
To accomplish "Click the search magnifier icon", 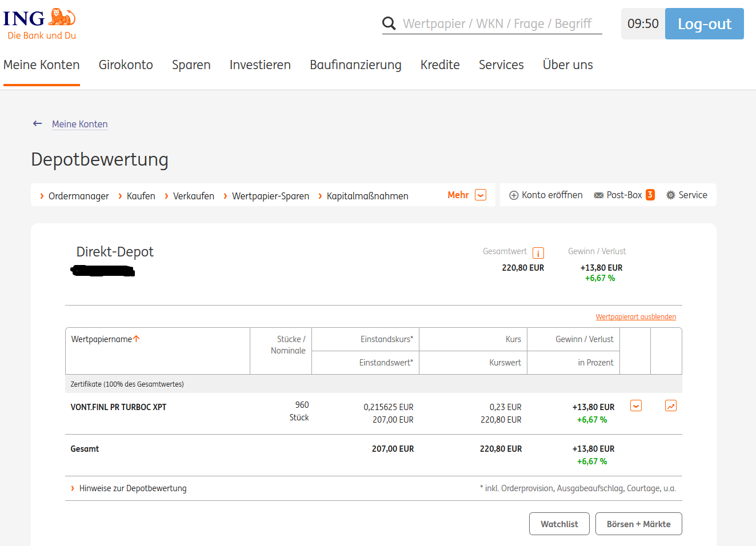I will pos(389,23).
